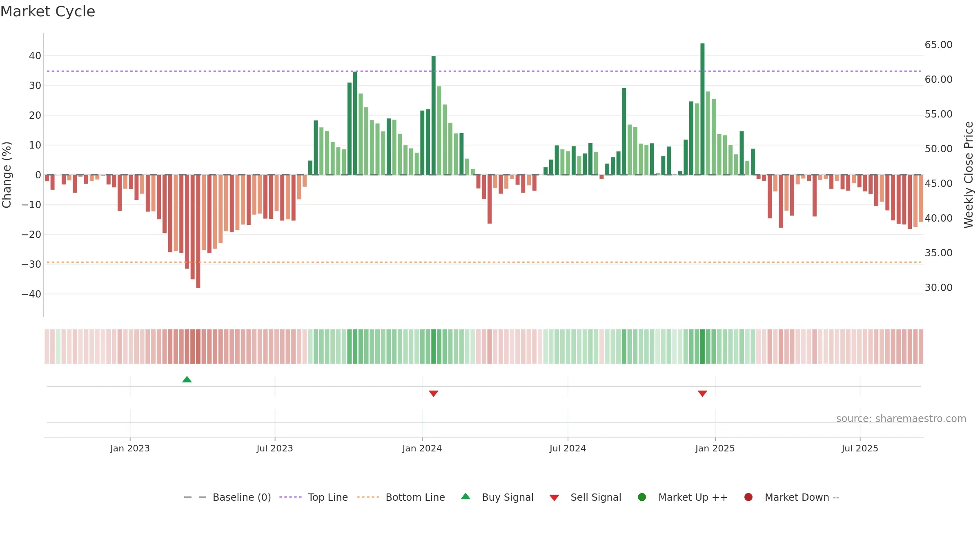Click the Jan 2024 axis label

pos(422,449)
